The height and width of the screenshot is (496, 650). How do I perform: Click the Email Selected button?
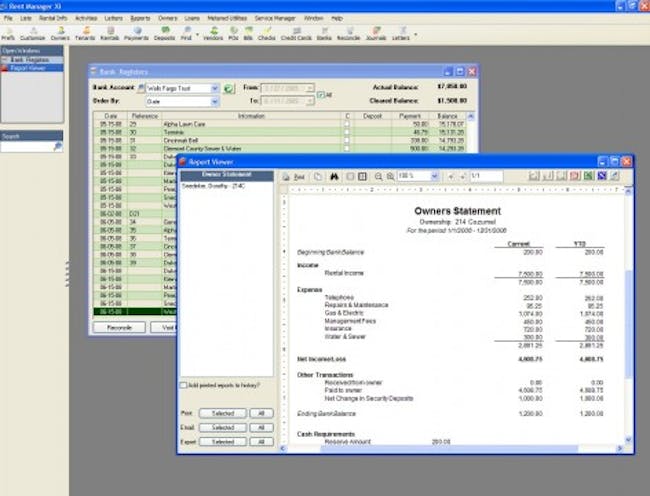coord(223,428)
